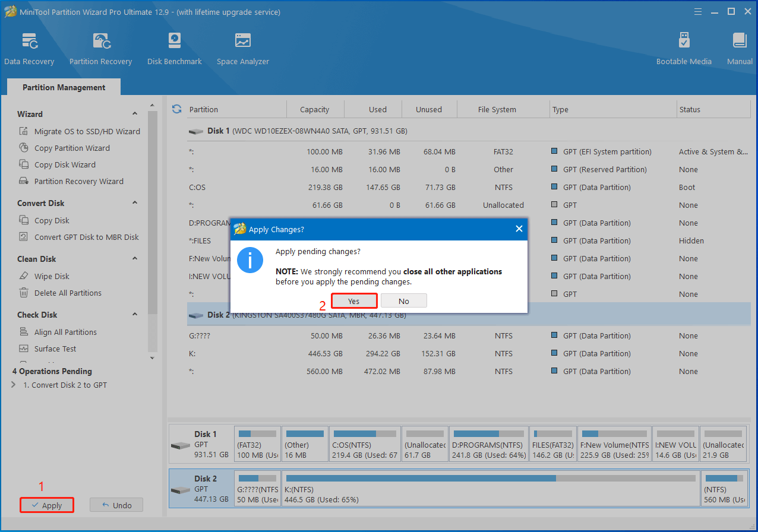Confirm pending changes with Yes
758x532 pixels.
pos(354,300)
